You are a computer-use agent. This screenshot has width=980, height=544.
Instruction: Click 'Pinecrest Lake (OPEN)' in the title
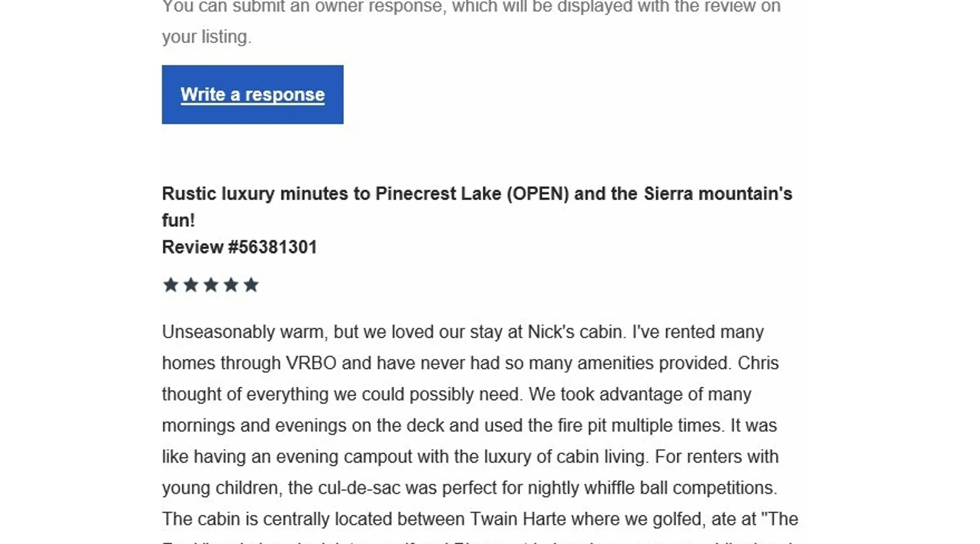pyautogui.click(x=472, y=194)
